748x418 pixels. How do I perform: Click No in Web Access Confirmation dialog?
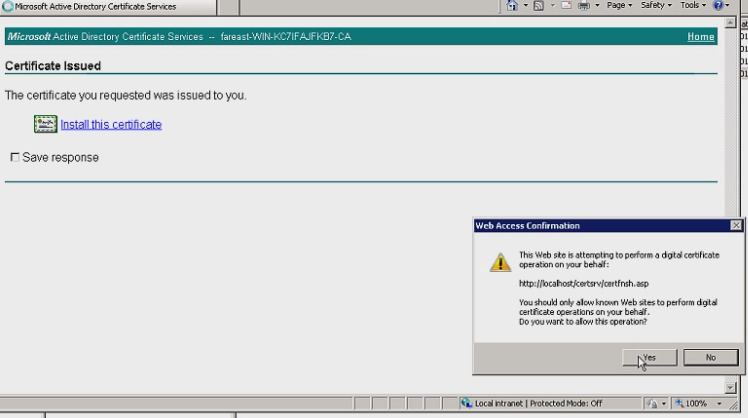point(710,357)
